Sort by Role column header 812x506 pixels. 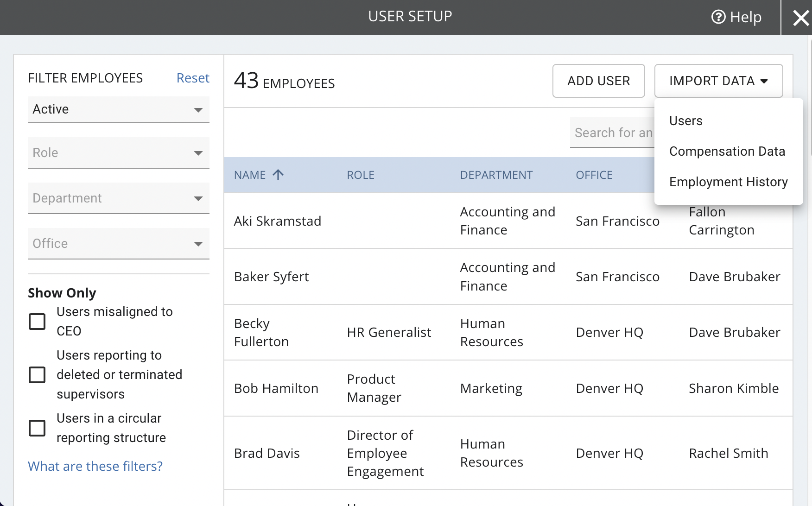pos(361,175)
